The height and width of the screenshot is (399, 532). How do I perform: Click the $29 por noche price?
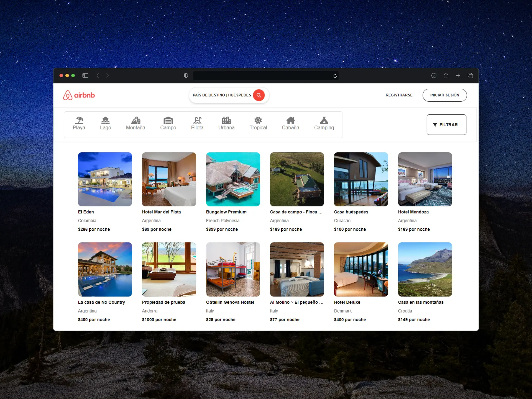click(221, 320)
